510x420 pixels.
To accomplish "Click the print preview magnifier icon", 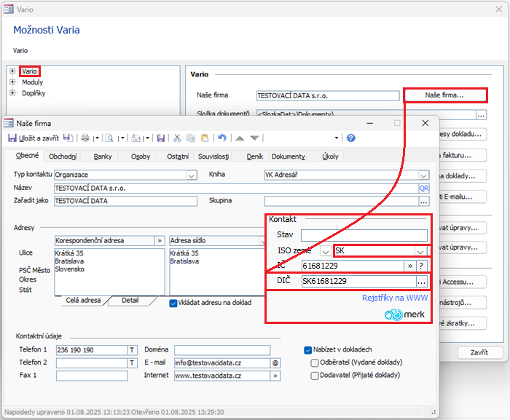I will coord(109,138).
